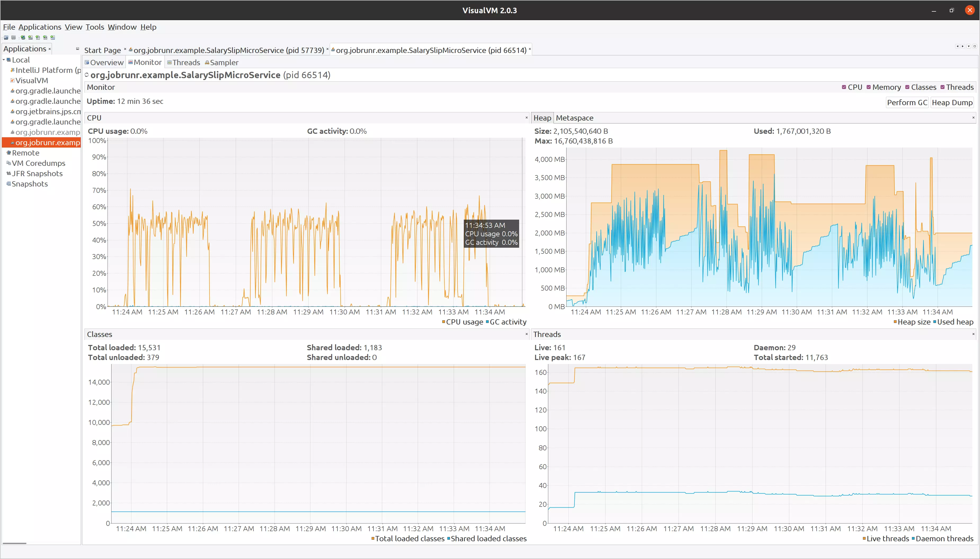This screenshot has width=980, height=559.
Task: Open the Window menu
Action: [x=122, y=27]
